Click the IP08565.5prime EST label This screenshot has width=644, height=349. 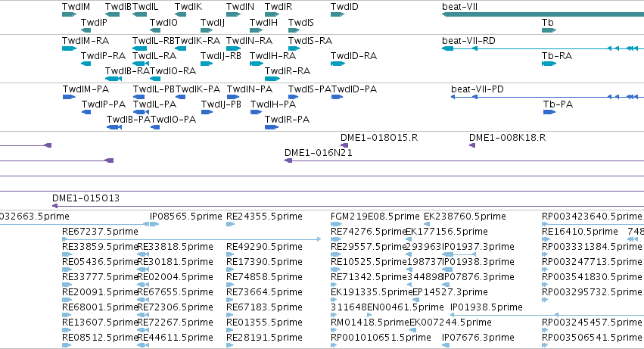(185, 217)
